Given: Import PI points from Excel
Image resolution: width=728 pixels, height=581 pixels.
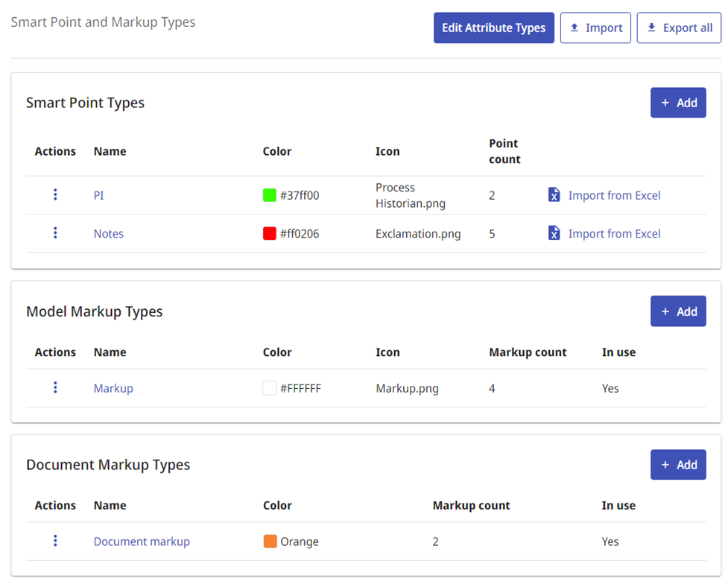Looking at the screenshot, I should (x=614, y=194).
